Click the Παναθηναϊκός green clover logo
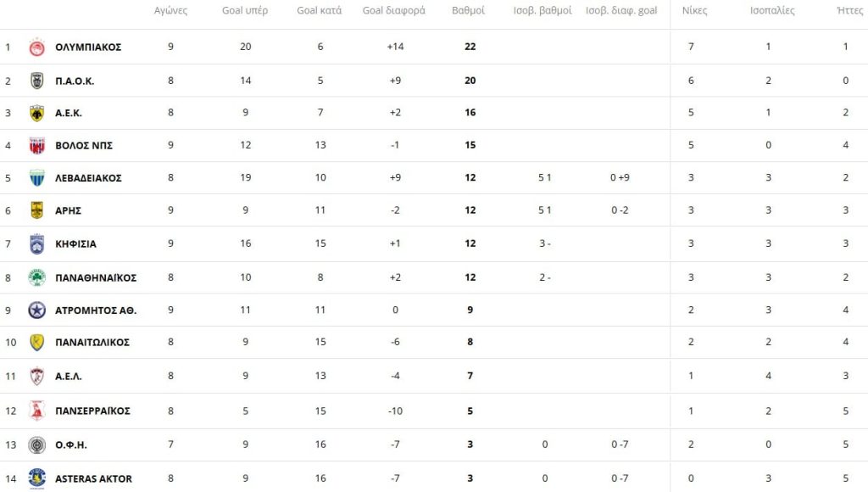 [36, 277]
